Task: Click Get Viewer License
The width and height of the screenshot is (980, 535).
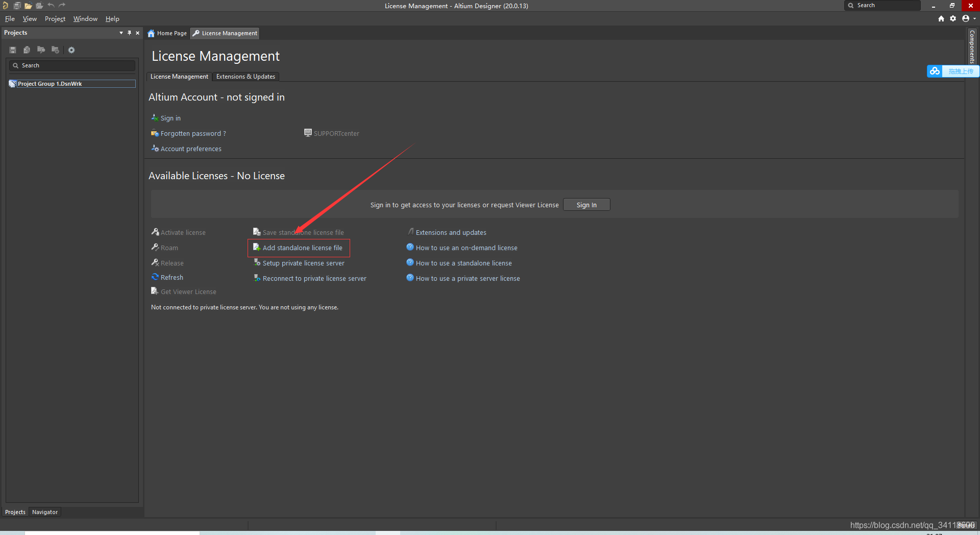Action: (188, 291)
